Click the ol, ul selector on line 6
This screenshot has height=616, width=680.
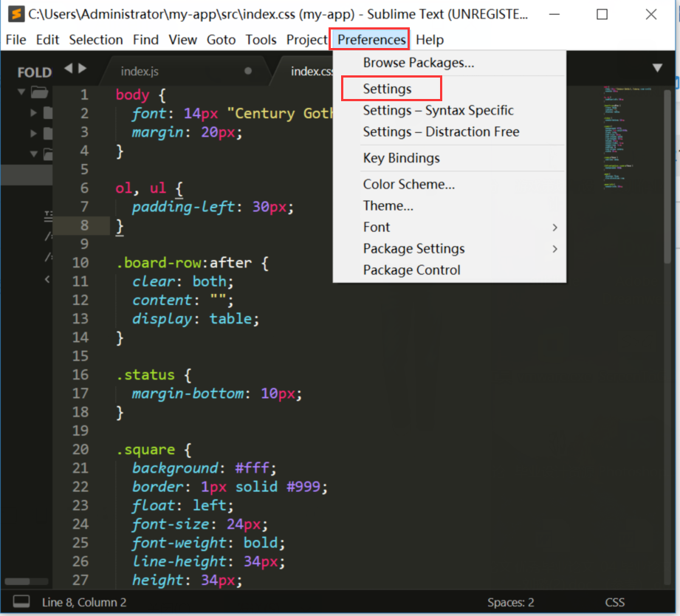140,188
